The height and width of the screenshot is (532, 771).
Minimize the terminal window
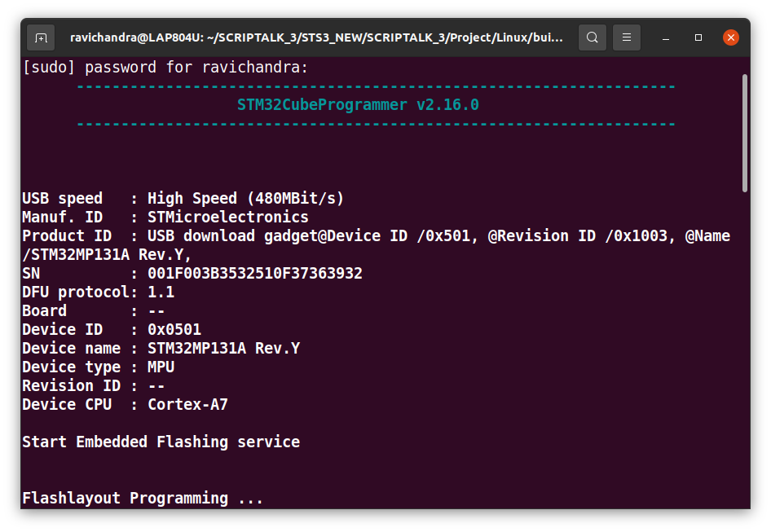[666, 37]
